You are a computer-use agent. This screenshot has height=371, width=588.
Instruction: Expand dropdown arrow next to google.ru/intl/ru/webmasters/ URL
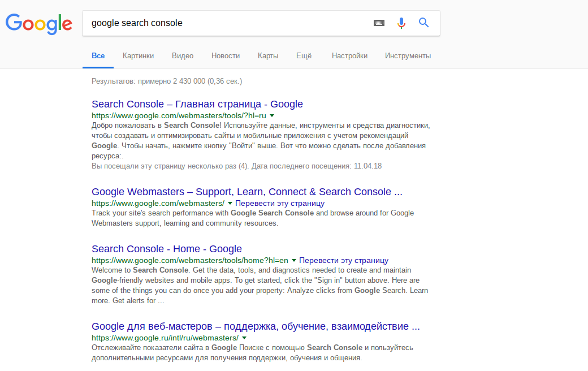point(244,338)
